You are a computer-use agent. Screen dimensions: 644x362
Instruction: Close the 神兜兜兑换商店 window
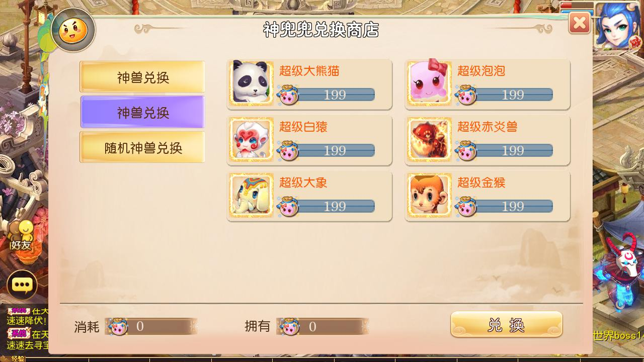[x=579, y=23]
